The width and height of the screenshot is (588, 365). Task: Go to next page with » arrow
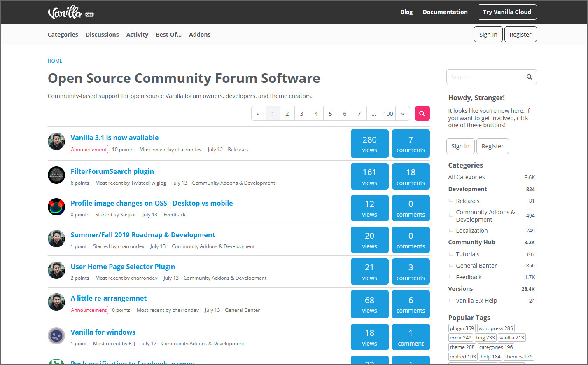(402, 114)
